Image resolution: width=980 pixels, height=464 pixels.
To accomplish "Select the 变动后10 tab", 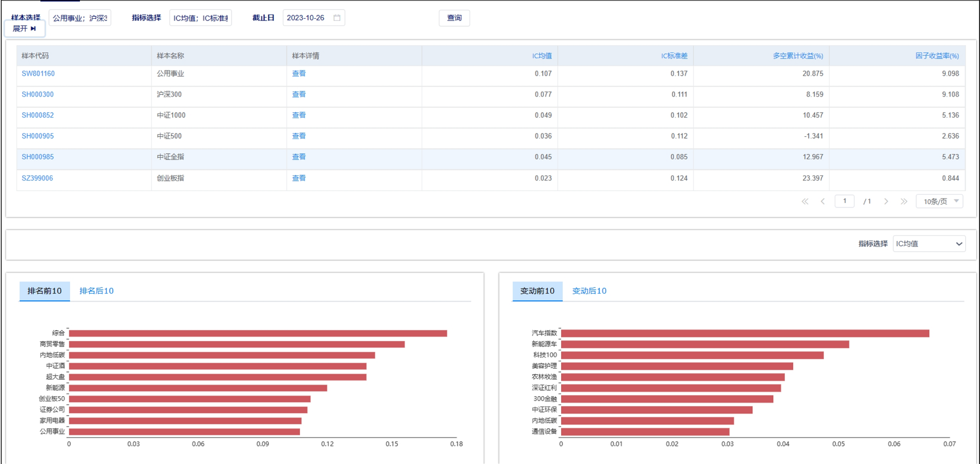I will [x=589, y=291].
